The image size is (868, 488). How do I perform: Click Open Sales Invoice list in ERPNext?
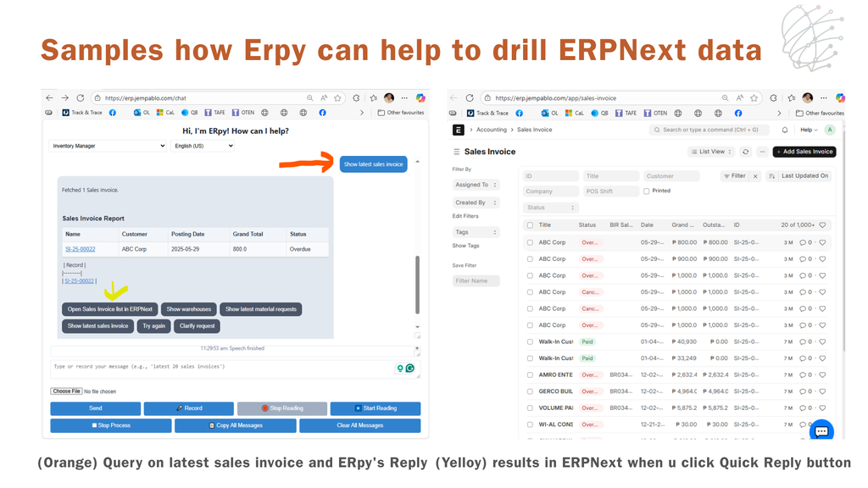(110, 309)
